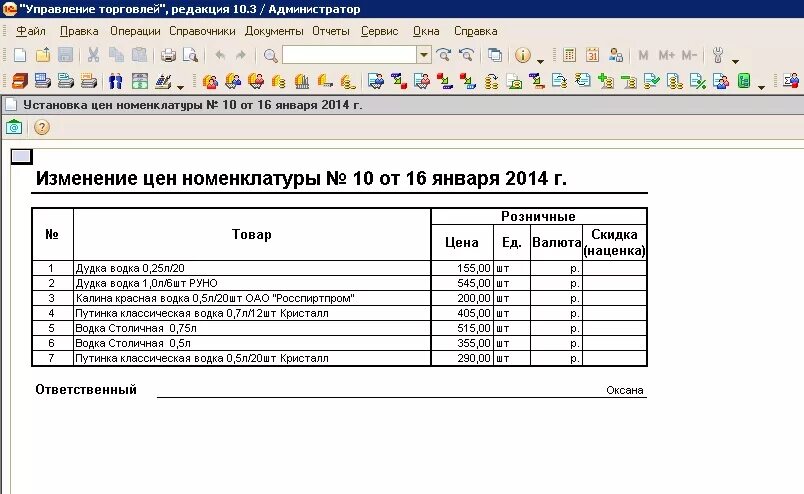Screen dimensions: 804x494
Task: Select the Товар column header
Action: click(x=252, y=234)
